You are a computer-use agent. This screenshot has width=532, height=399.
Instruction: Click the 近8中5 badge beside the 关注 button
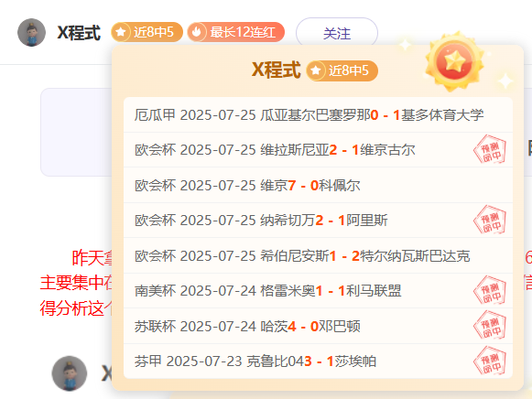point(147,32)
